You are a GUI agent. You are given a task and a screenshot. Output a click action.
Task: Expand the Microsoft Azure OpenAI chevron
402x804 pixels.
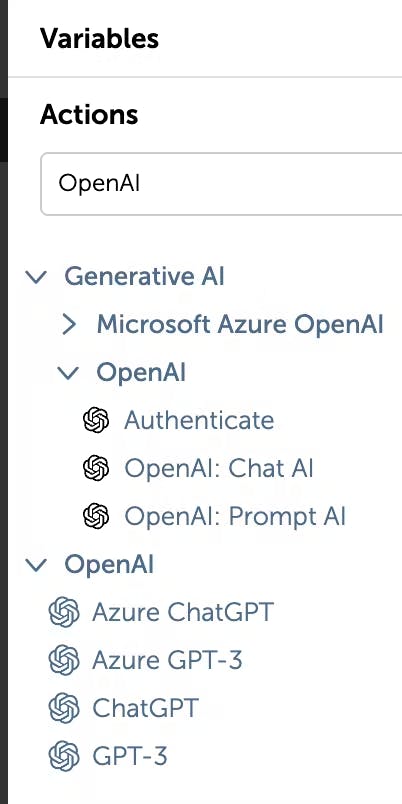click(69, 325)
